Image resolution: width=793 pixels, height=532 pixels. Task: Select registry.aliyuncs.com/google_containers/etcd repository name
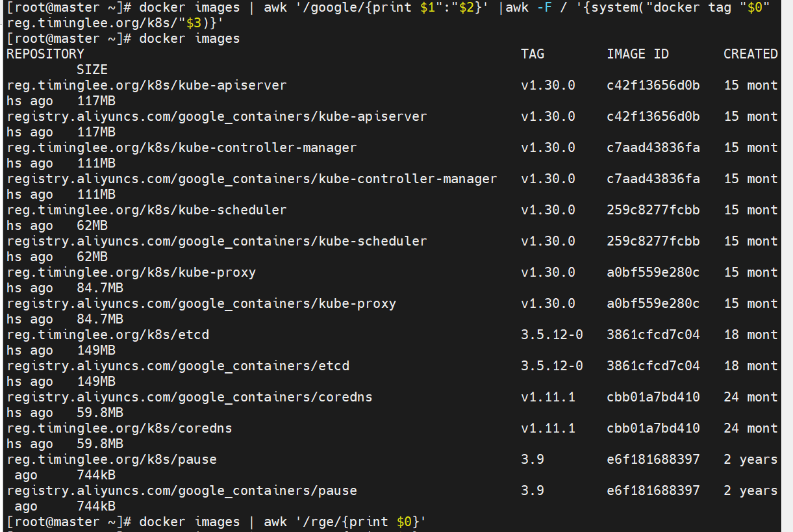[178, 366]
